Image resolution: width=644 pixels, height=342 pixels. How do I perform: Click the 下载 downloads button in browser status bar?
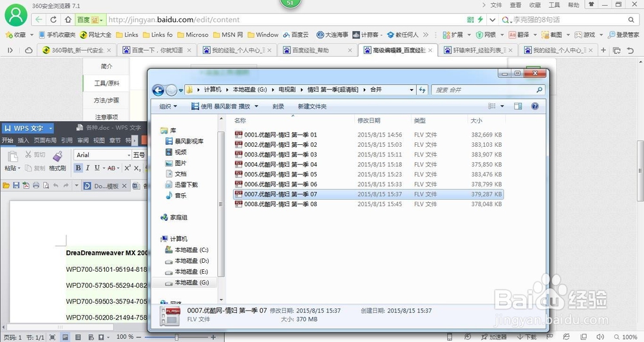pos(527,337)
